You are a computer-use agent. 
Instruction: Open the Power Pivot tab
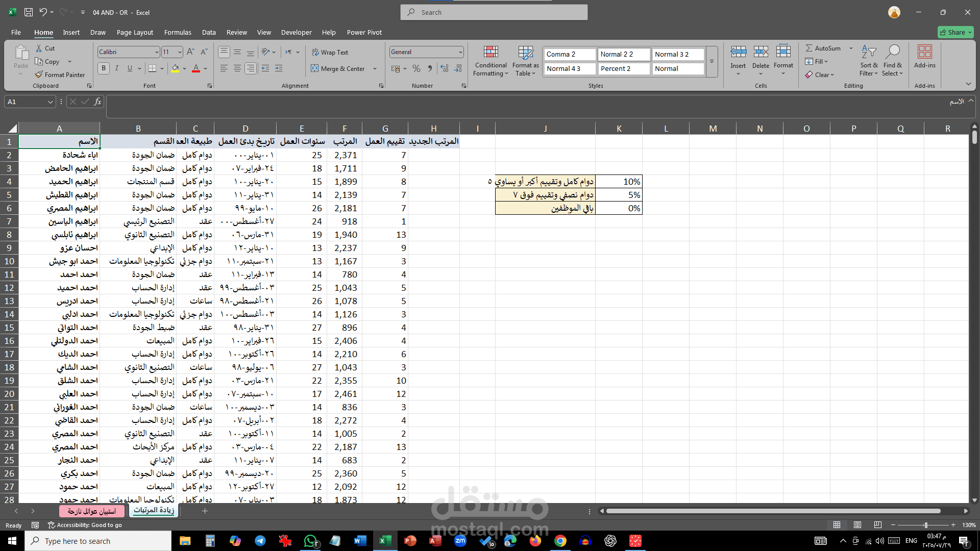click(x=364, y=32)
